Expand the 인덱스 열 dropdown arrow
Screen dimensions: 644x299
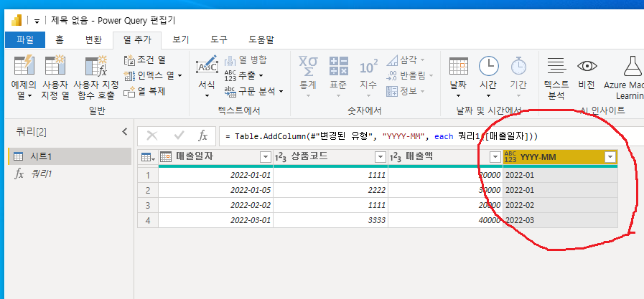(180, 75)
